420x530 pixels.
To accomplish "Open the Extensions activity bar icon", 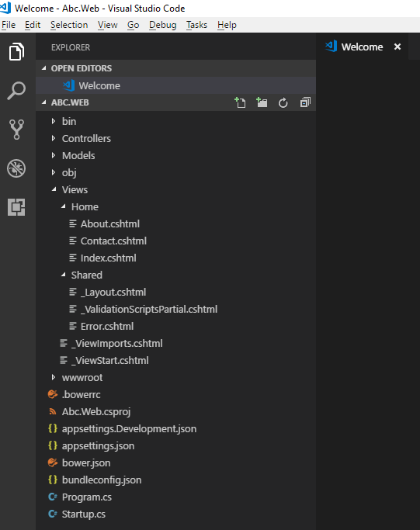I will pyautogui.click(x=16, y=207).
